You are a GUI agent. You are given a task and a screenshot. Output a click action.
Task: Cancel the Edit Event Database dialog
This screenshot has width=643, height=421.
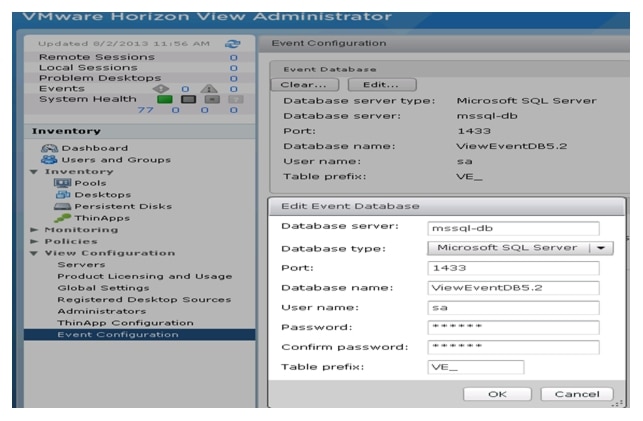click(x=577, y=394)
